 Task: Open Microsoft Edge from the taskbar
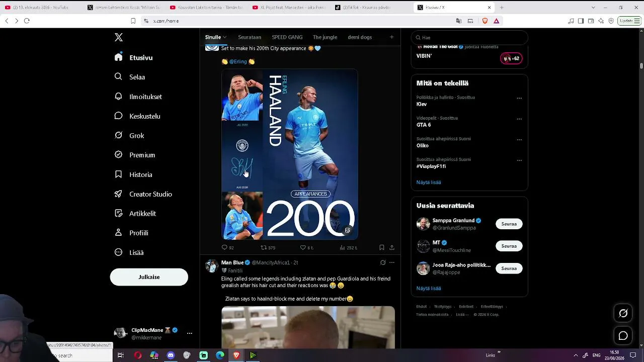pos(220,355)
